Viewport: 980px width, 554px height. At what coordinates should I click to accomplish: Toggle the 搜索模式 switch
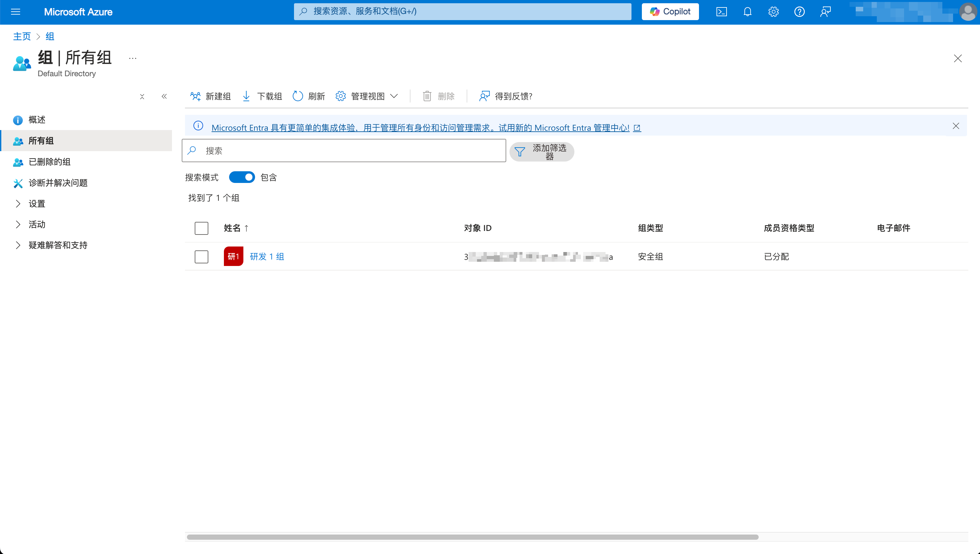pos(242,177)
